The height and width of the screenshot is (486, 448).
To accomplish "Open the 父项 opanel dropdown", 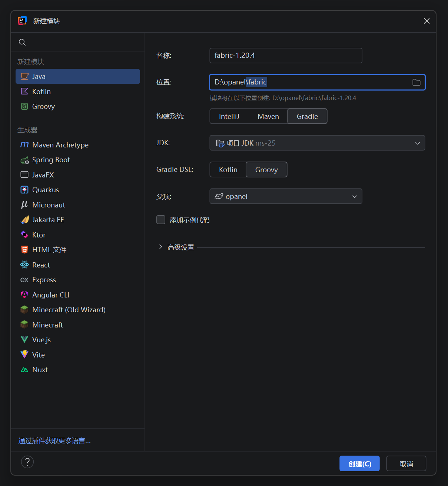I will (286, 196).
